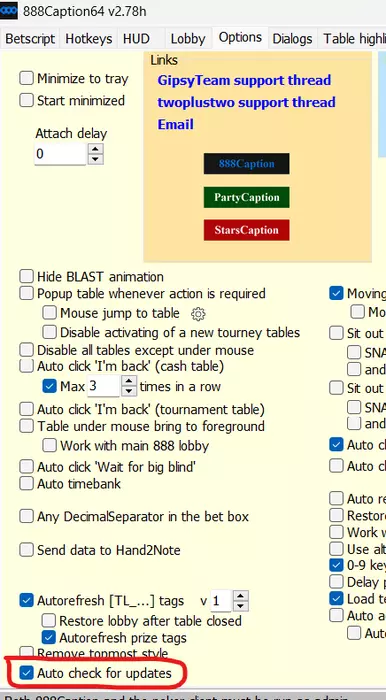
Task: Check Work with main 888 lobby
Action: (50, 446)
